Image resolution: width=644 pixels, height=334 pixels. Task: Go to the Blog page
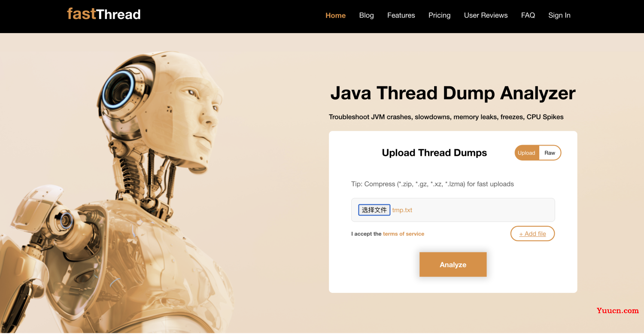click(x=366, y=15)
